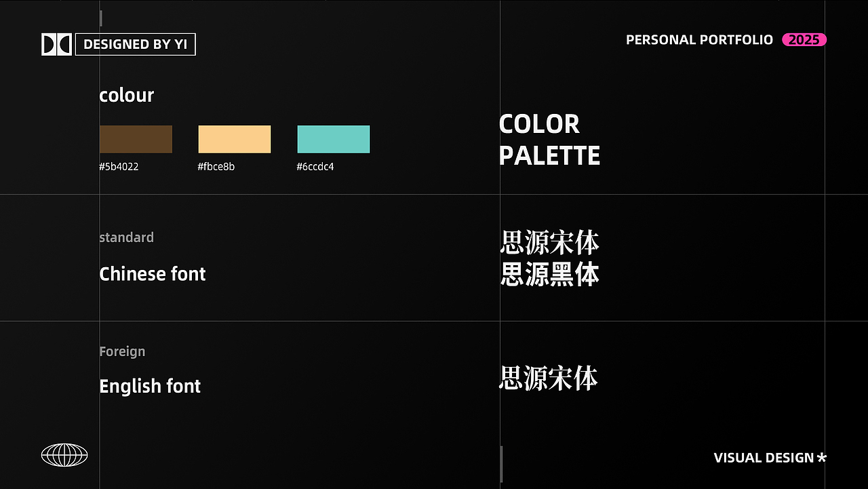Image resolution: width=868 pixels, height=489 pixels.
Task: Click the "colour" section heading
Action: pos(127,96)
